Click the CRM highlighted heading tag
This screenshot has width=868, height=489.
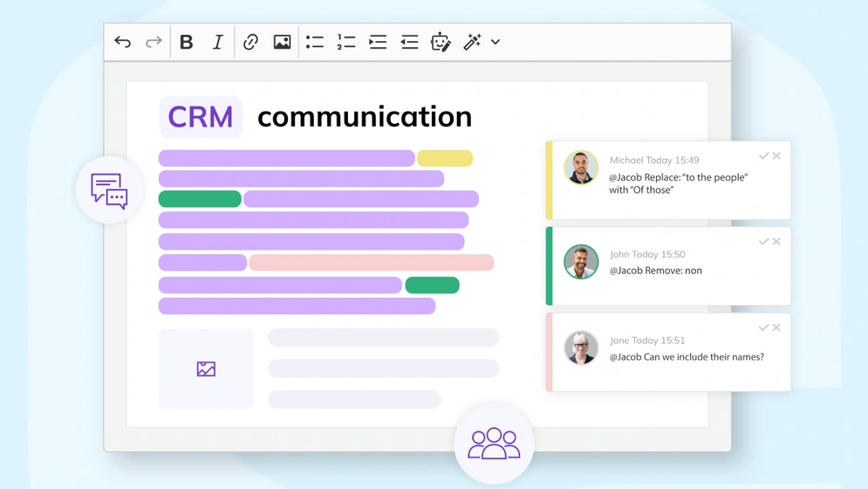click(x=201, y=117)
